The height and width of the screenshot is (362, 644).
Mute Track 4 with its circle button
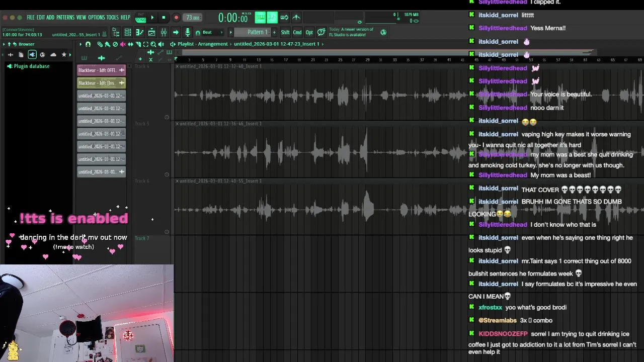167,117
